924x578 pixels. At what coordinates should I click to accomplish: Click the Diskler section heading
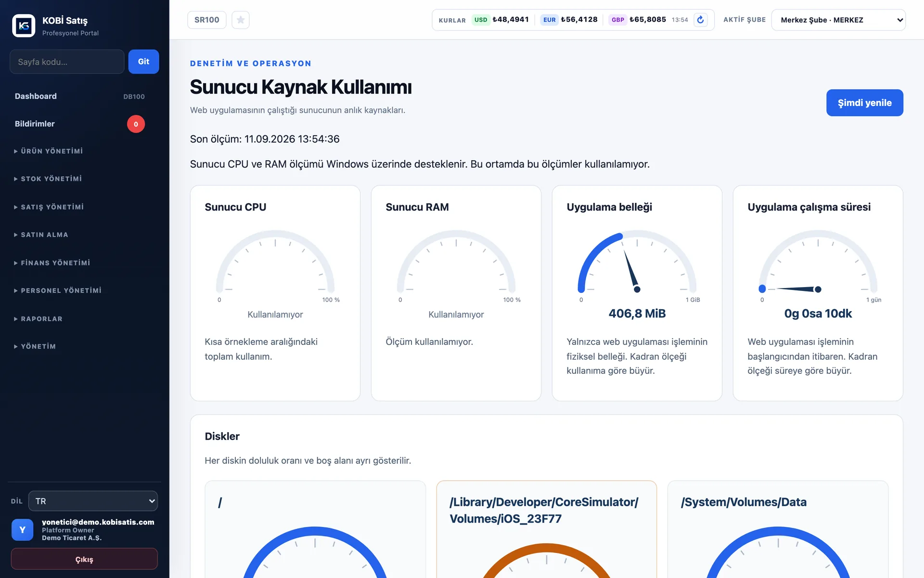click(222, 436)
